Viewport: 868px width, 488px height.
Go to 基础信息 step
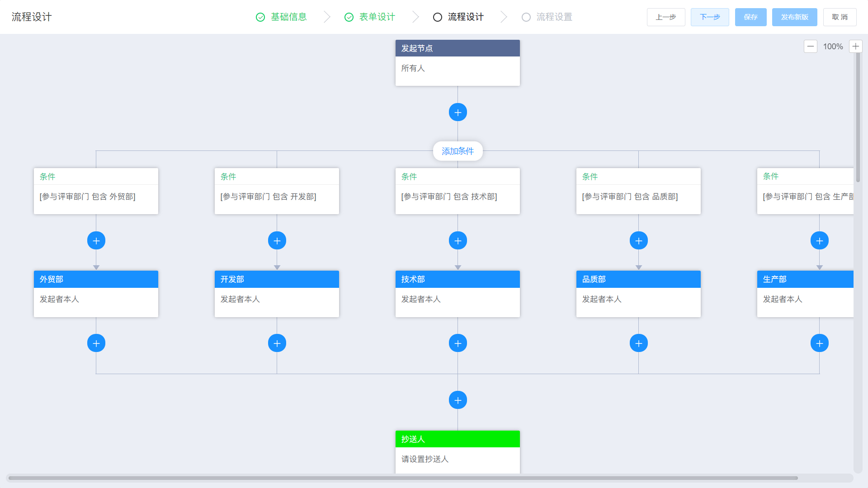[x=288, y=17]
